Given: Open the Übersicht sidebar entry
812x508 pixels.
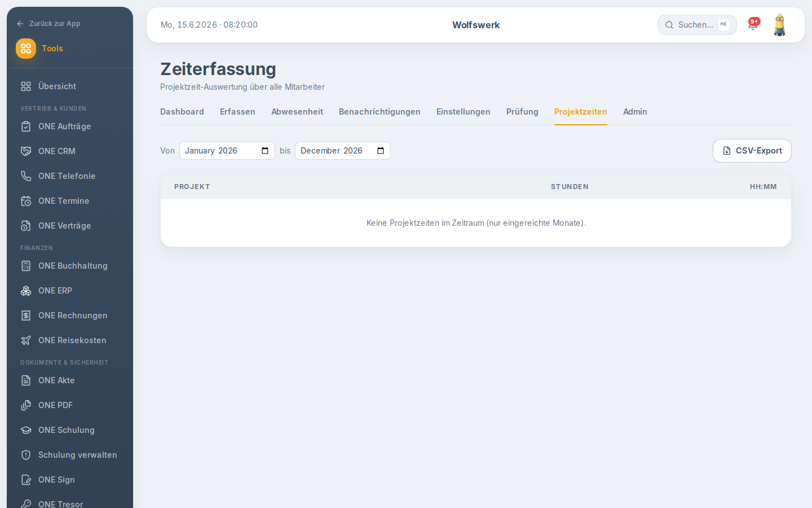Looking at the screenshot, I should coord(70,86).
